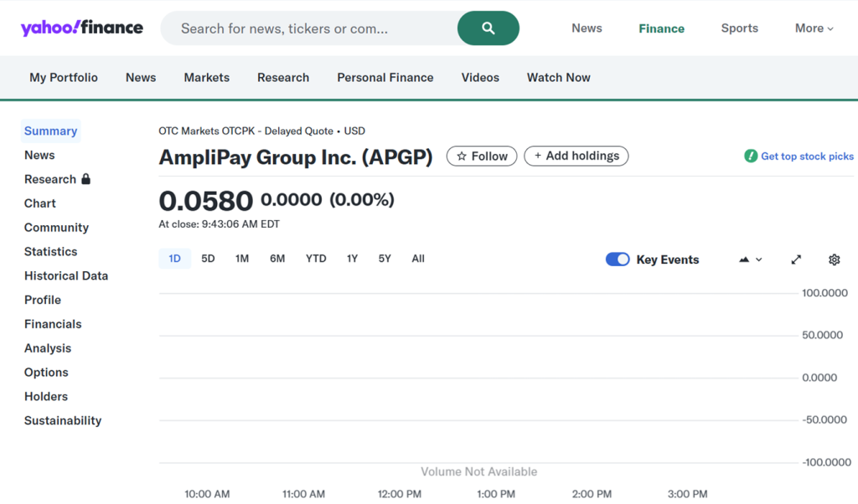Follow the APGP ticker

(x=482, y=157)
